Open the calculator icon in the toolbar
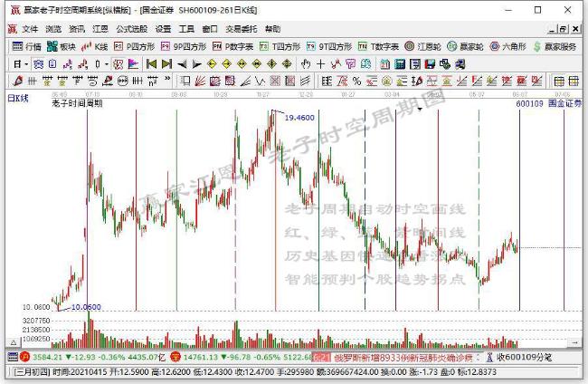Image resolution: width=588 pixels, height=384 pixels. pos(400,64)
